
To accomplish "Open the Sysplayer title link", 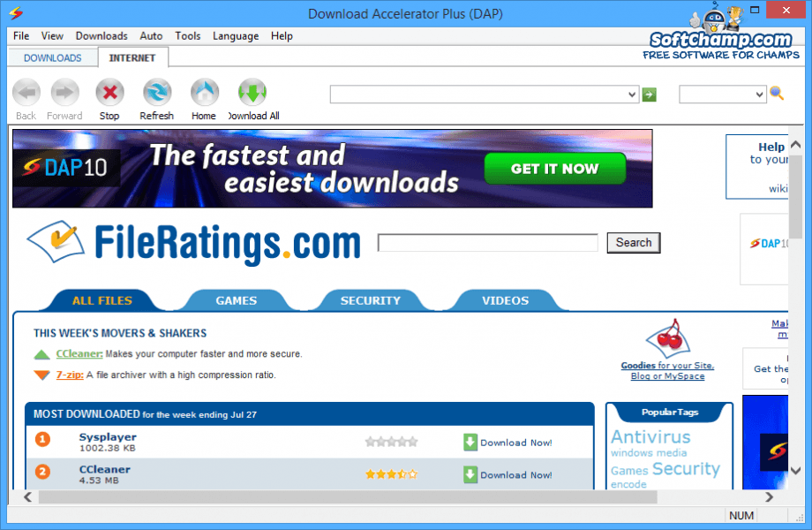I will click(x=108, y=436).
